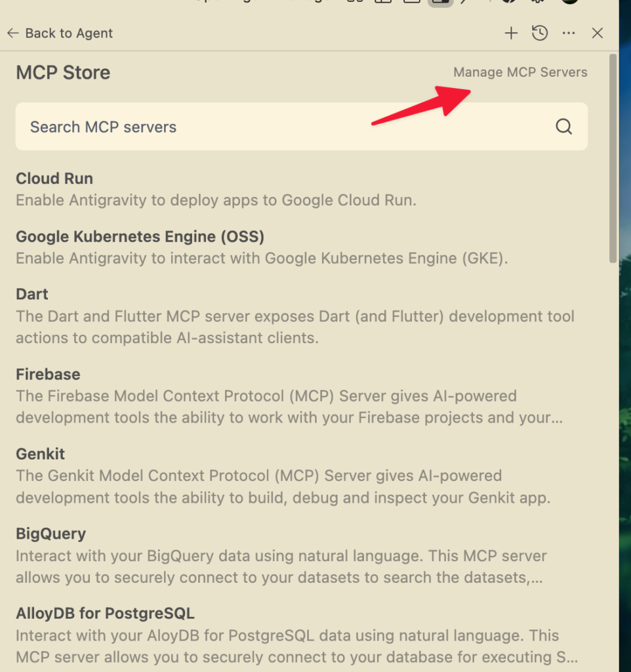Click the bug icon in the title bar
The image size is (631, 672).
[537, 3]
